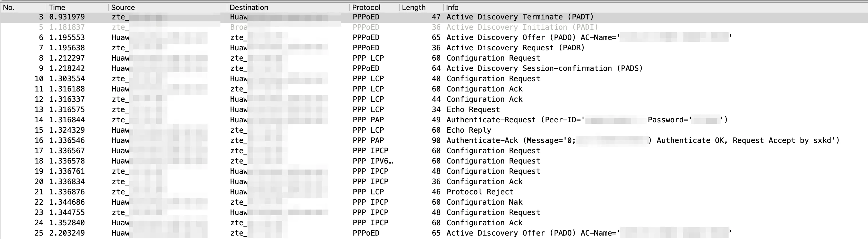This screenshot has height=239, width=868.
Task: Select packet 3 Active Discovery Terminate (PADT)
Action: [520, 17]
